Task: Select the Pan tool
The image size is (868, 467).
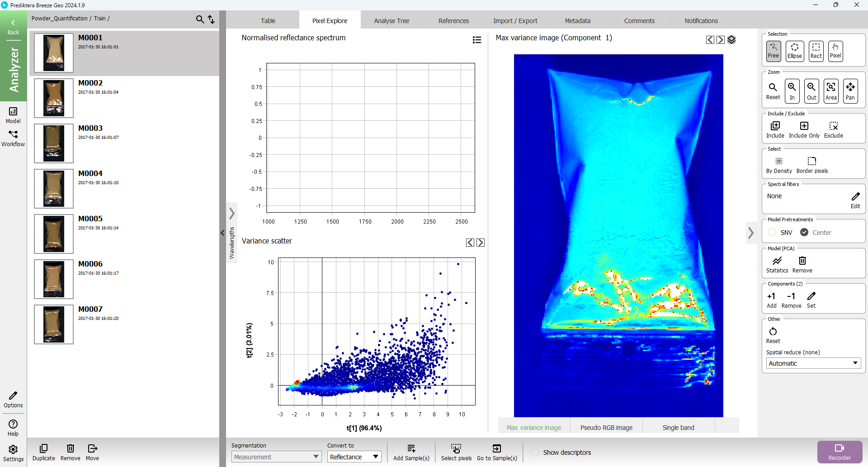Action: (850, 91)
